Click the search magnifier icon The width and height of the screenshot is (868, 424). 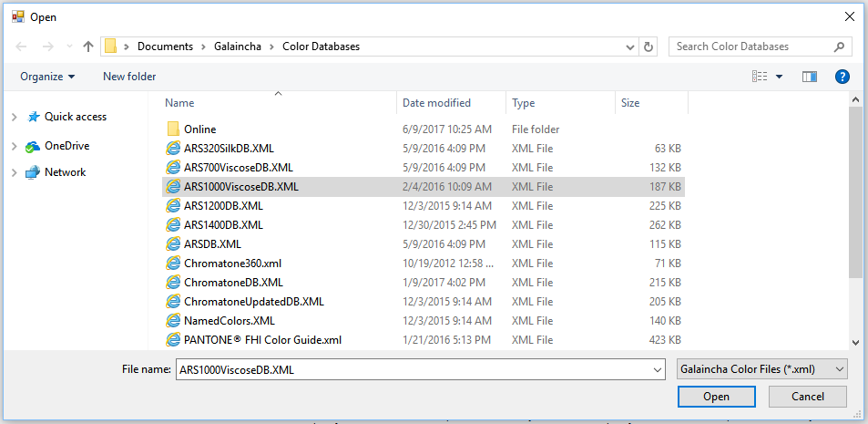click(x=839, y=47)
